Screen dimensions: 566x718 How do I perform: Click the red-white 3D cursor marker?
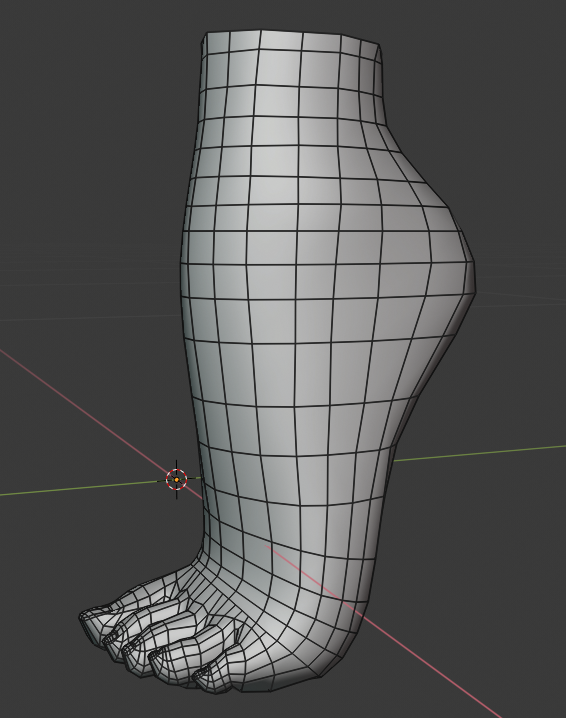click(x=177, y=479)
